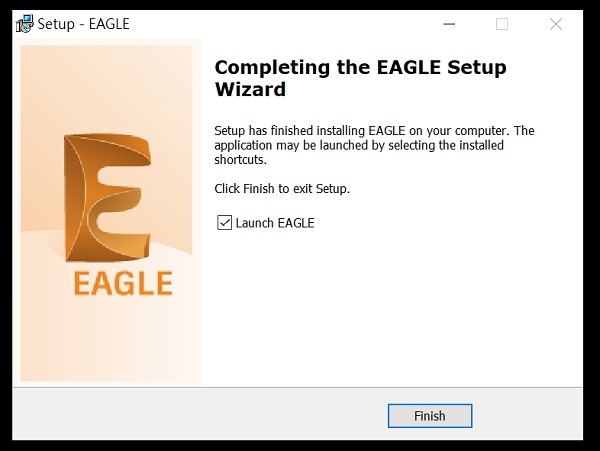Click the EAGLE wordmark beneath the logo
600x451 pixels.
click(x=123, y=282)
